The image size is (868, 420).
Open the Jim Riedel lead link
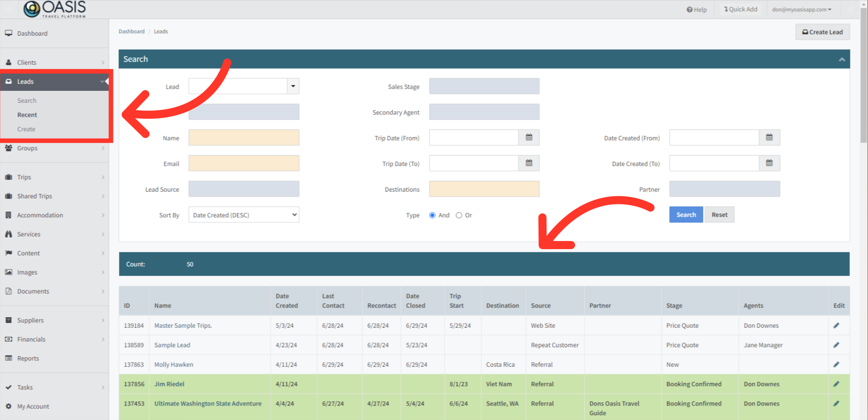tap(169, 384)
